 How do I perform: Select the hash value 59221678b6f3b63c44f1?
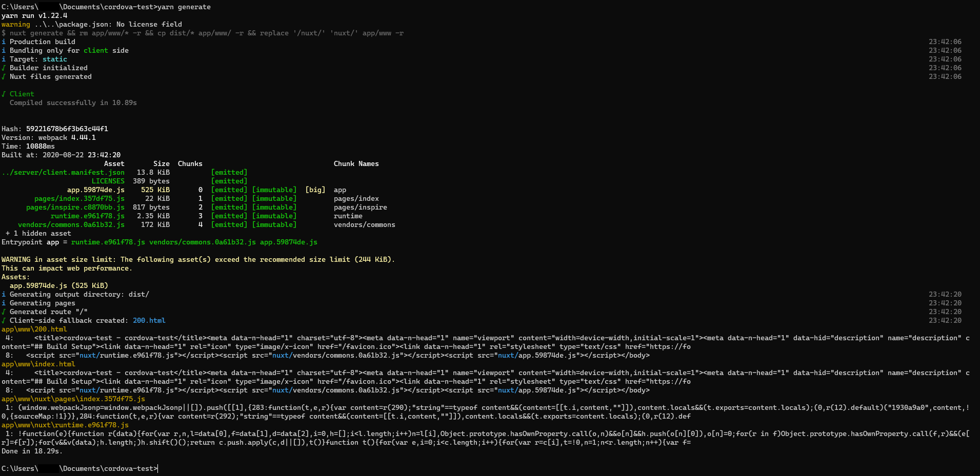coord(67,129)
